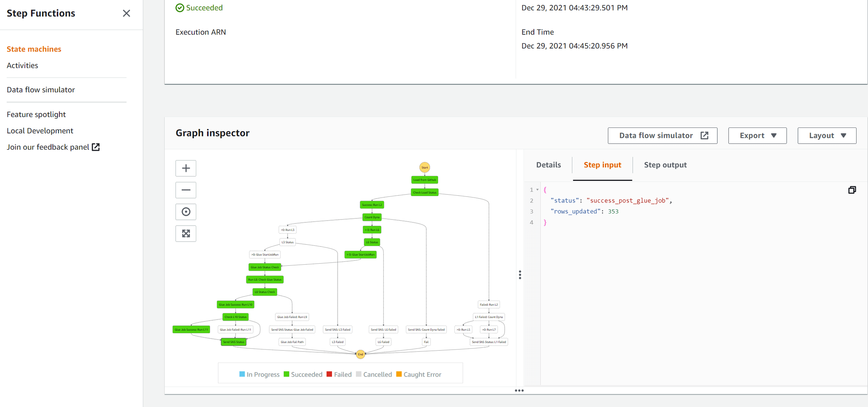868x407 pixels.
Task: Close the Step Functions sidebar
Action: pos(126,13)
